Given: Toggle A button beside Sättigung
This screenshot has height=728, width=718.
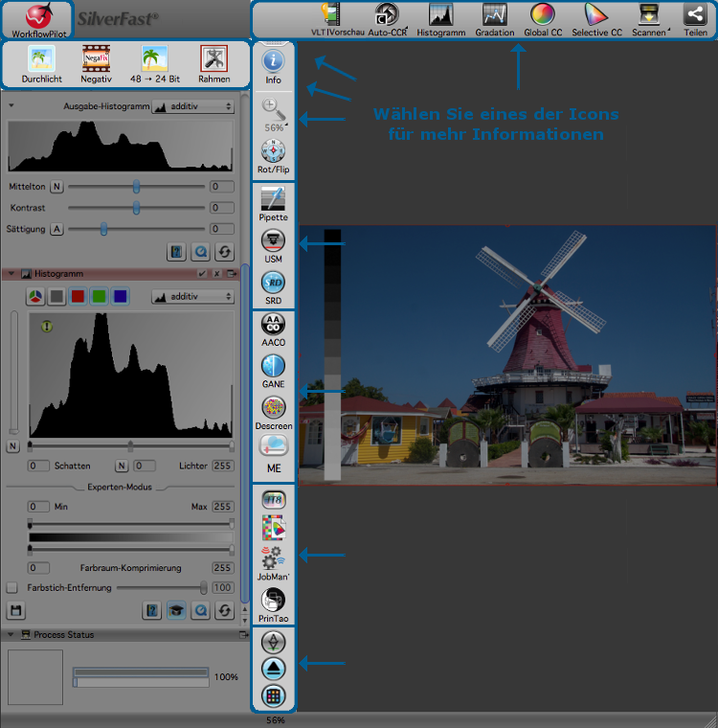Looking at the screenshot, I should 56,229.
